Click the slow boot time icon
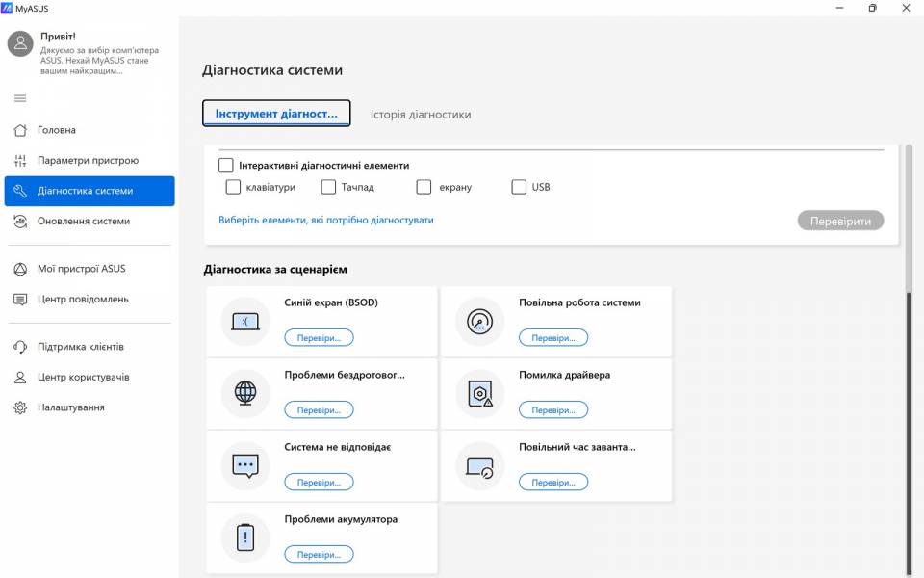This screenshot has width=924, height=578. [479, 466]
